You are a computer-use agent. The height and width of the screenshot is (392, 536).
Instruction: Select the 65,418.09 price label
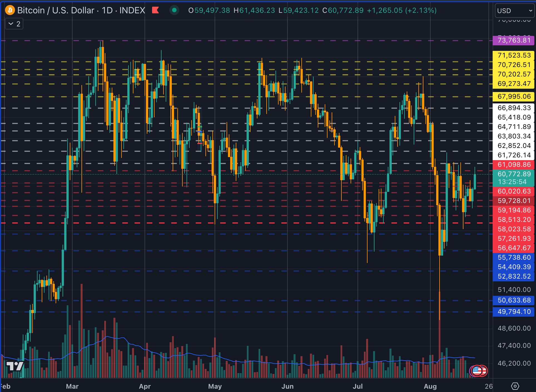click(x=513, y=117)
